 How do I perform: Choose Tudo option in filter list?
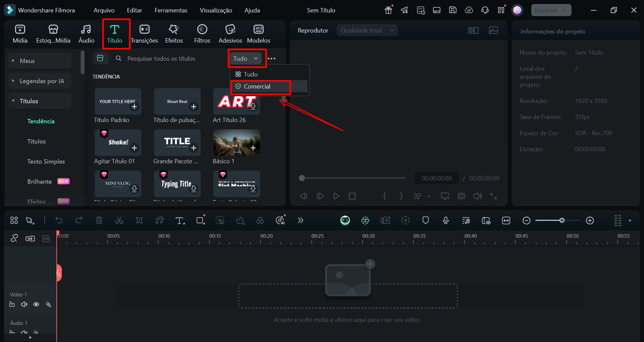coord(269,74)
